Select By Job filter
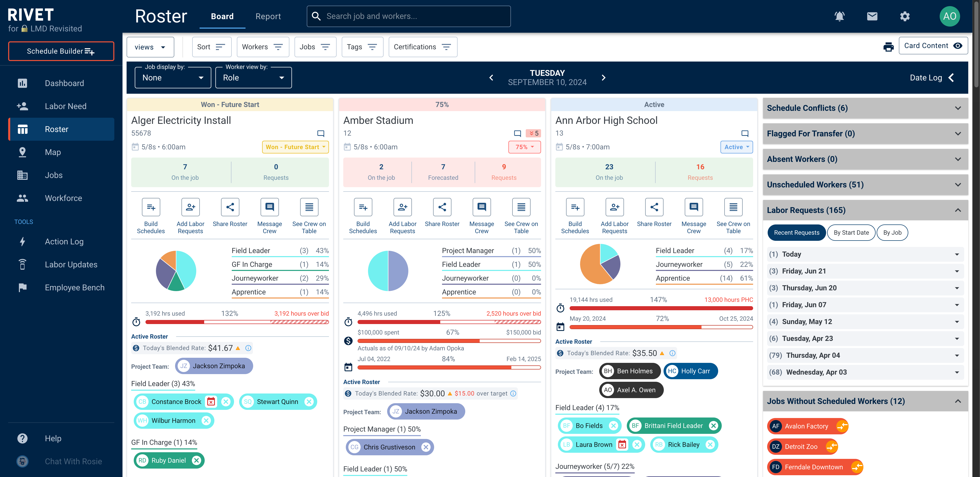The image size is (980, 477). pos(892,233)
